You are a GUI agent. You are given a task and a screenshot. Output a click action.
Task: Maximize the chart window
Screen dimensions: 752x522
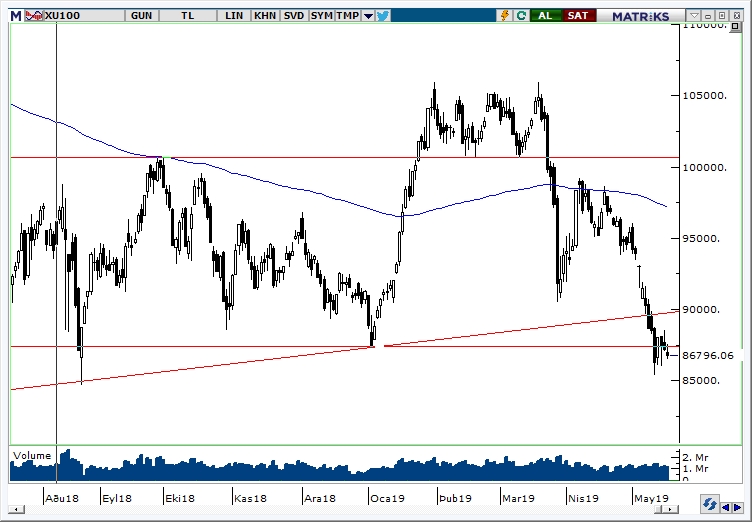(x=723, y=15)
